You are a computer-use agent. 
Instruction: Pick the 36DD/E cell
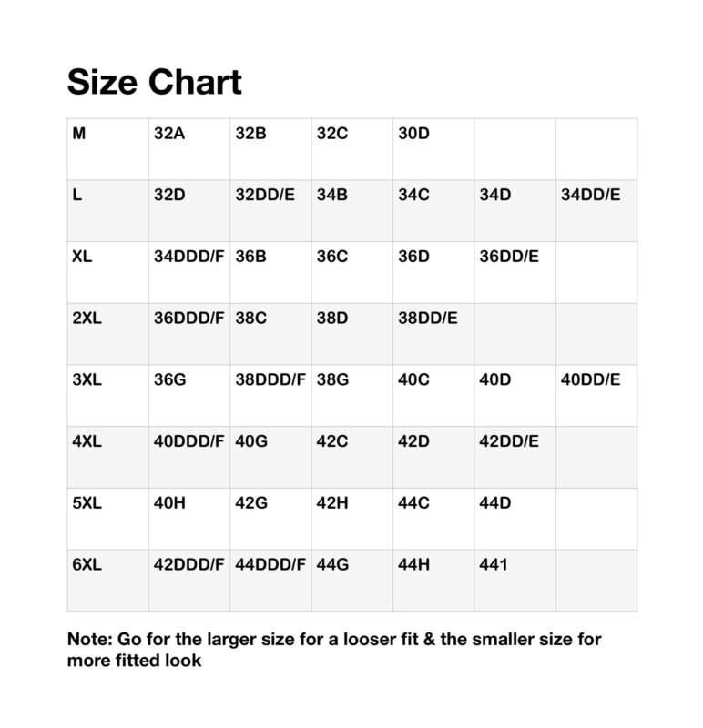(x=509, y=257)
